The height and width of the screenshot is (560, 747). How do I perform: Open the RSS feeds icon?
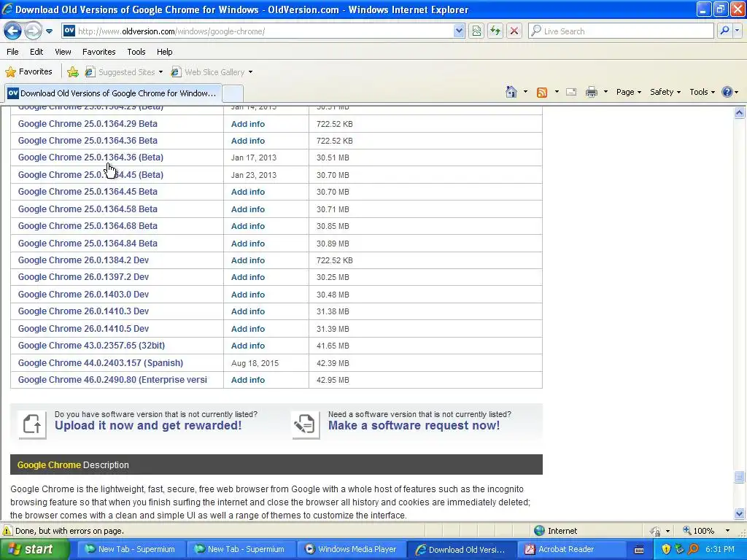pyautogui.click(x=542, y=93)
